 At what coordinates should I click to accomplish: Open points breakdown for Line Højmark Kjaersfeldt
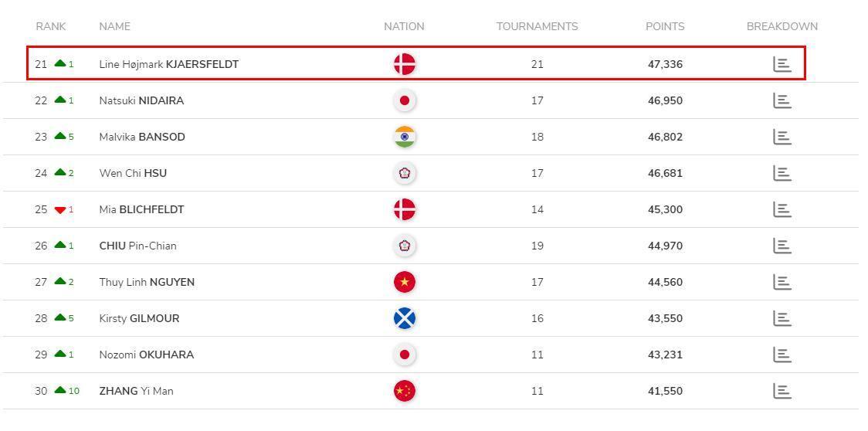click(782, 64)
